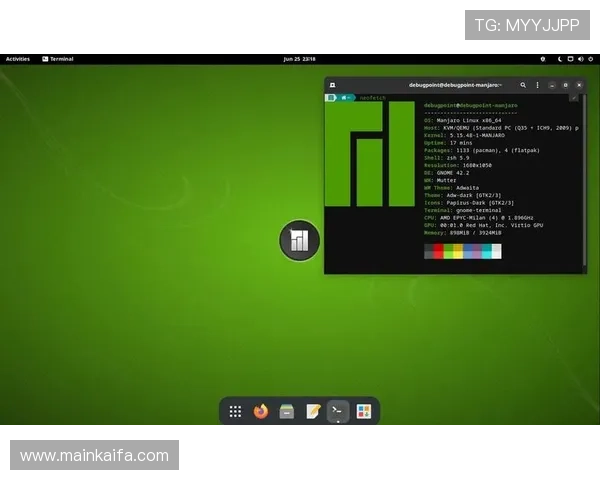
Task: Click the red swatch in neofetch palette
Action: point(439,248)
